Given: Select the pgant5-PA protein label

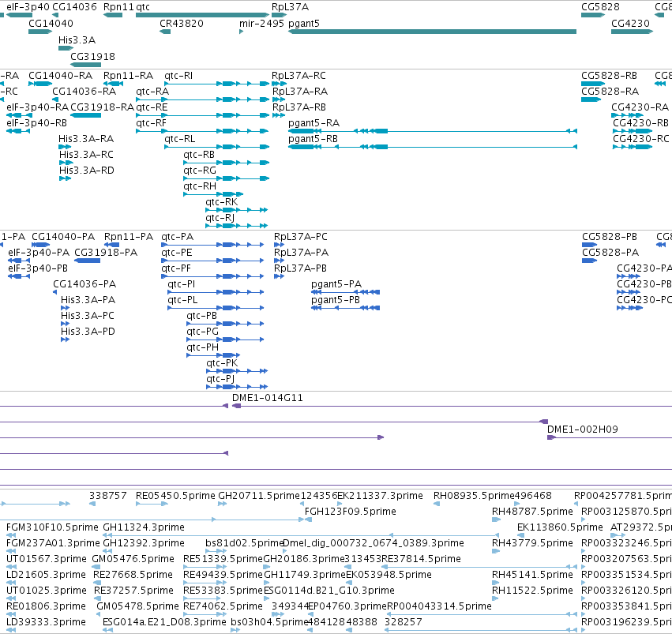Looking at the screenshot, I should pos(336,284).
